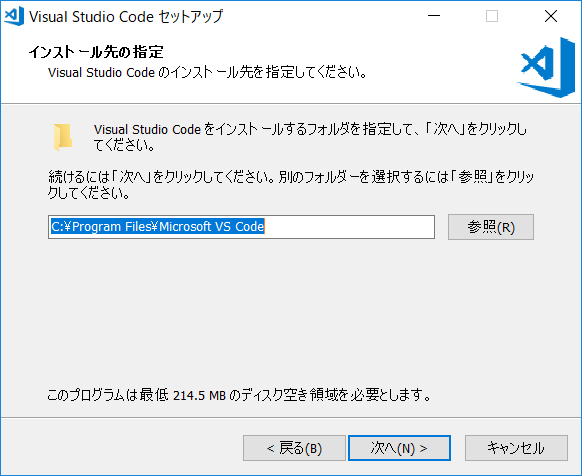Proceed with the 次へ(N) button
This screenshot has height=476, width=582.
399,448
